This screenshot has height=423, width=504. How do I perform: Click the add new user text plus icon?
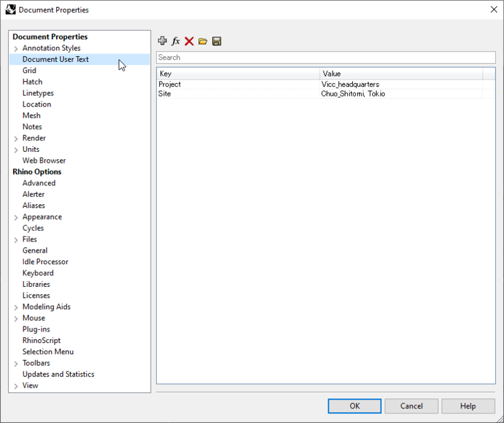click(x=163, y=41)
